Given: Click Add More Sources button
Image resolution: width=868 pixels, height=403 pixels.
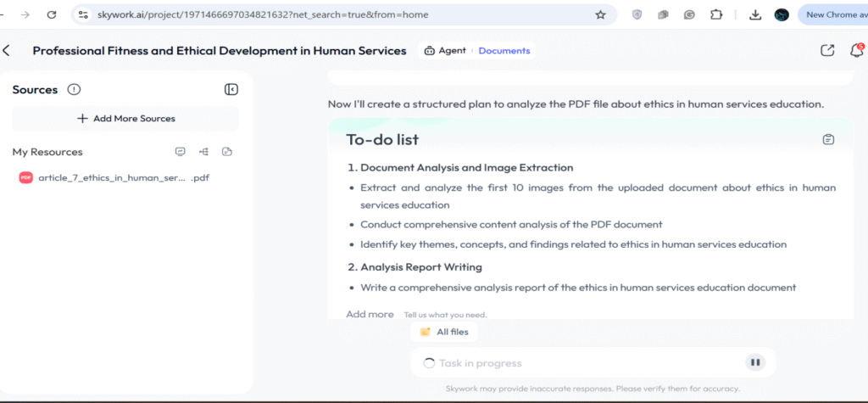Looking at the screenshot, I should (x=125, y=119).
